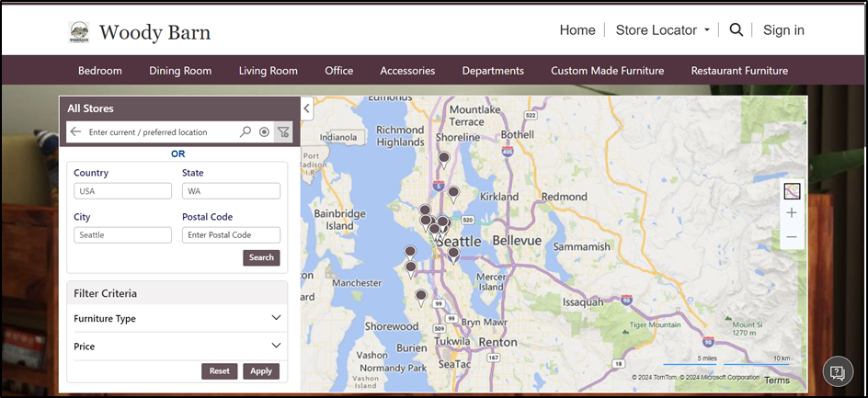Zoom out on the map
This screenshot has width=868, height=398.
(792, 237)
